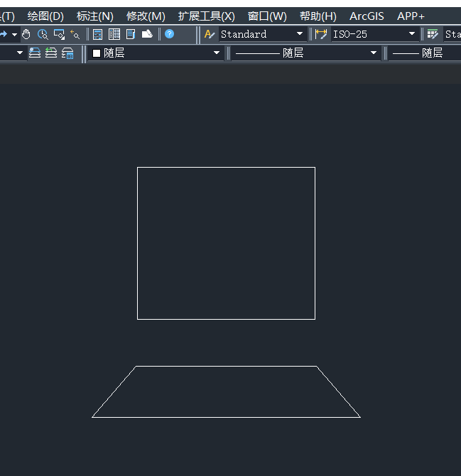Image resolution: width=461 pixels, height=476 pixels.
Task: Open the 随层 lineweight dropdown at right
Action: (x=425, y=53)
